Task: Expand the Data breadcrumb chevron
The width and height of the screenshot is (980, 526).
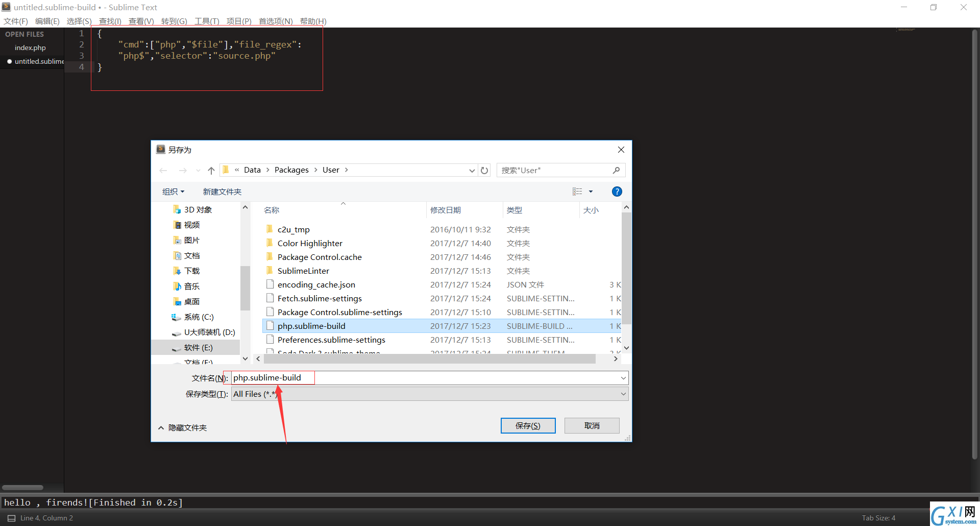Action: click(x=267, y=170)
